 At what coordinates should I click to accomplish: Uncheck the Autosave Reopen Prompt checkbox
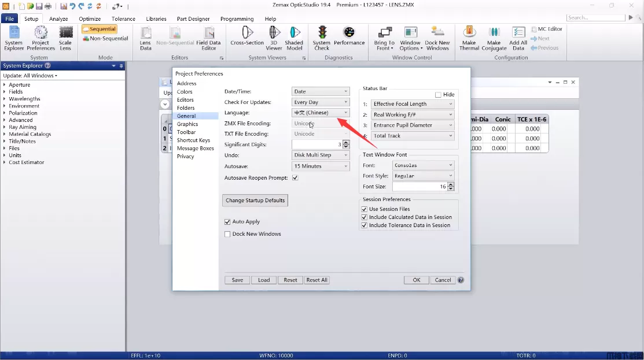point(295,178)
